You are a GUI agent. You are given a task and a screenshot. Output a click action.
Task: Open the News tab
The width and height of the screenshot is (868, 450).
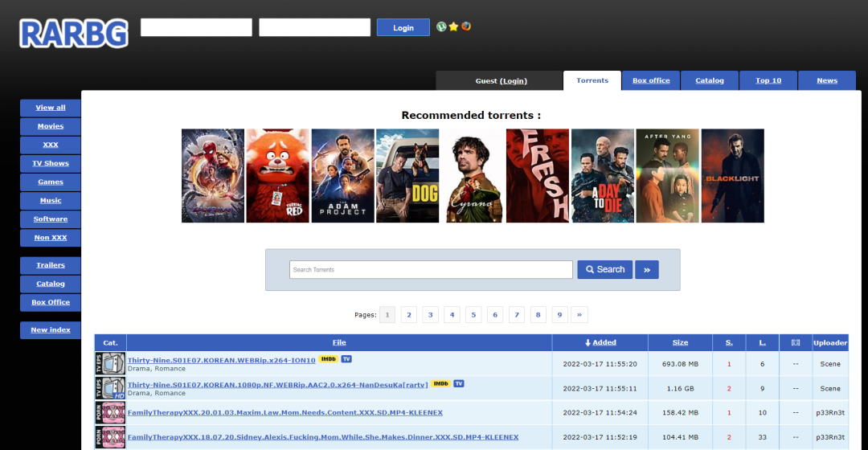point(827,80)
